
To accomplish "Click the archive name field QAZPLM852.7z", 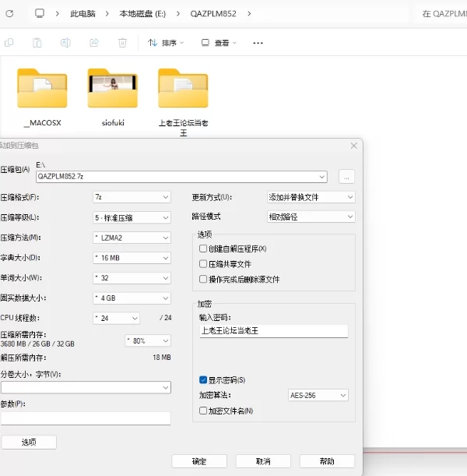I will coord(181,177).
